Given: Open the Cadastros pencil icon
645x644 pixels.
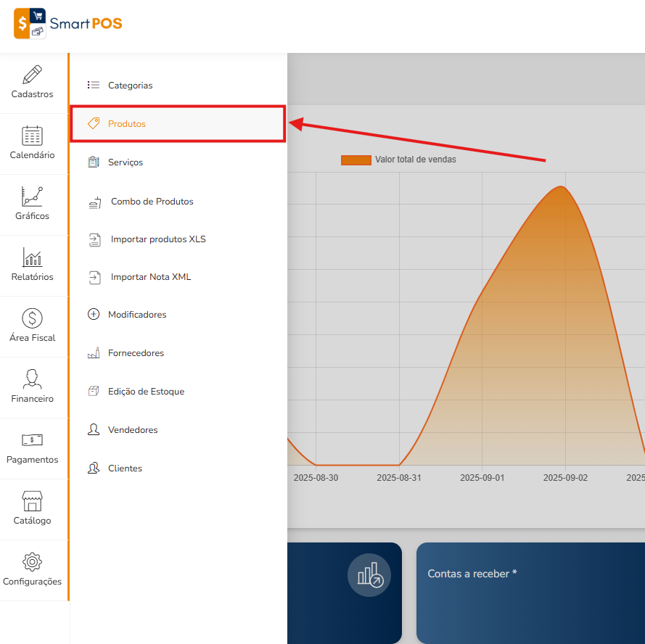Looking at the screenshot, I should coord(32,75).
